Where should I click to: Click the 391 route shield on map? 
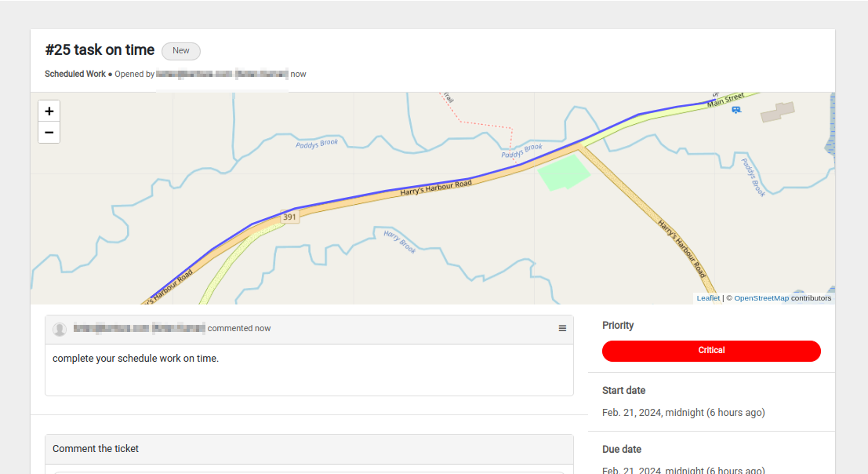tap(289, 217)
